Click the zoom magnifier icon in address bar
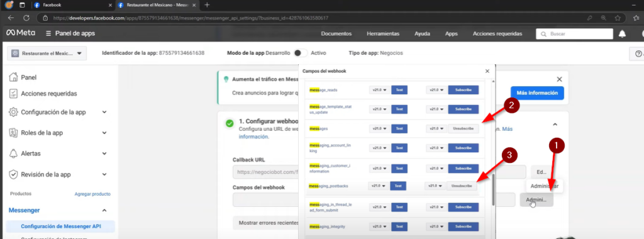This screenshot has height=239, width=644. [603, 18]
